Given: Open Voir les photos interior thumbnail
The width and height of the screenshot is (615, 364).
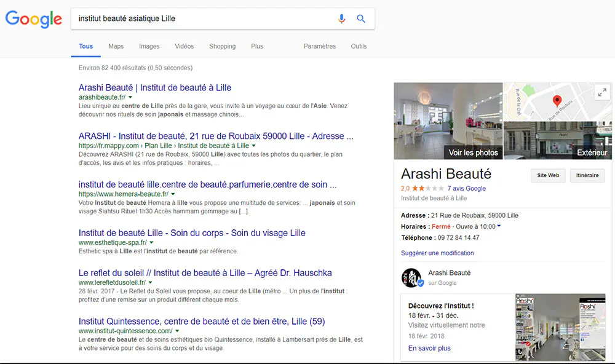Looking at the screenshot, I should [448, 121].
